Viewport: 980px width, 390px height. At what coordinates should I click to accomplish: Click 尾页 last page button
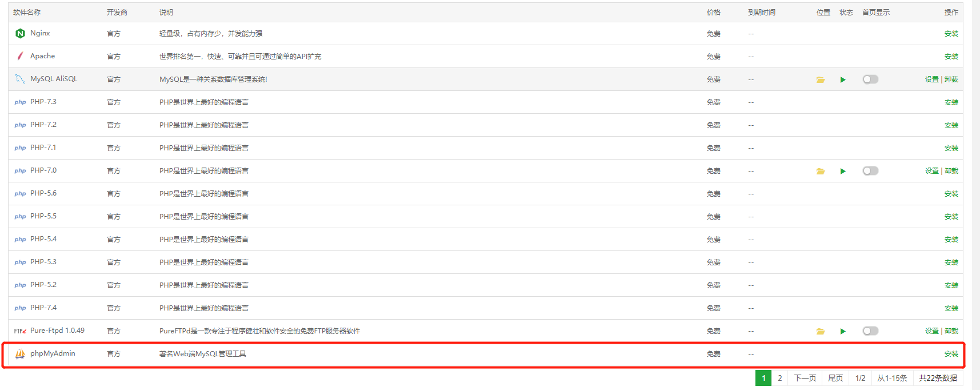coord(835,378)
